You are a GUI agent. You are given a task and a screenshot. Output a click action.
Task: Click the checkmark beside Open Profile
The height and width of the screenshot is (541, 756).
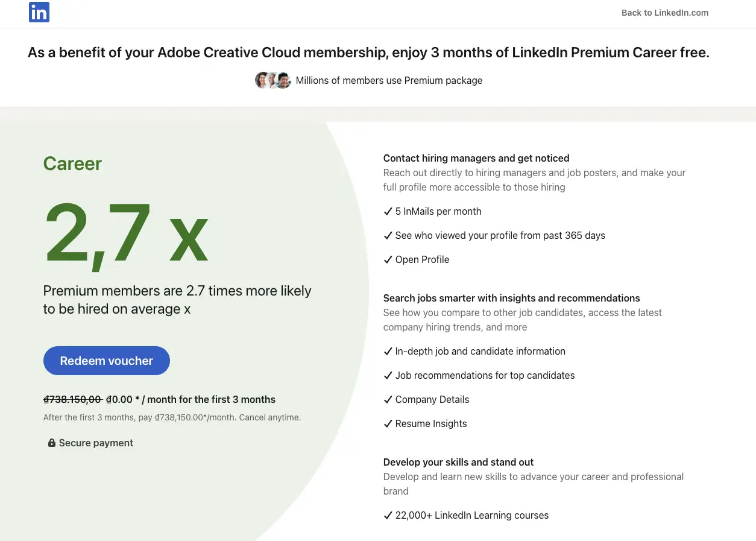(388, 259)
